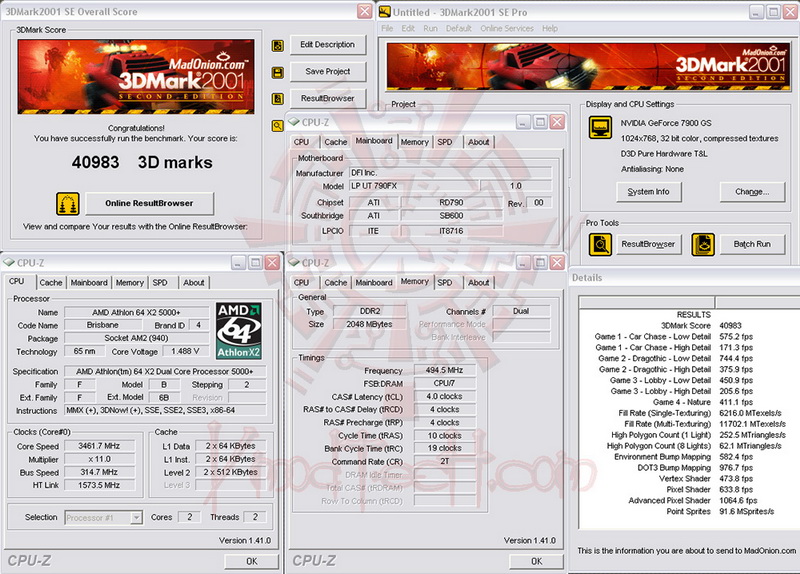The height and width of the screenshot is (574, 800).
Task: Click the Edit Description icon
Action: point(277,46)
